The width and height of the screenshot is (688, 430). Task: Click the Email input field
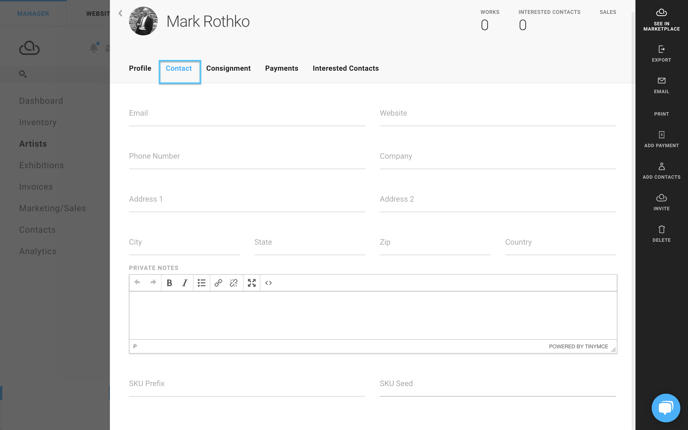point(247,114)
